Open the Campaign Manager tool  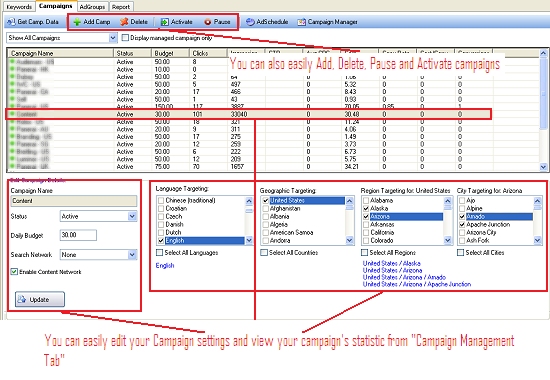(327, 22)
